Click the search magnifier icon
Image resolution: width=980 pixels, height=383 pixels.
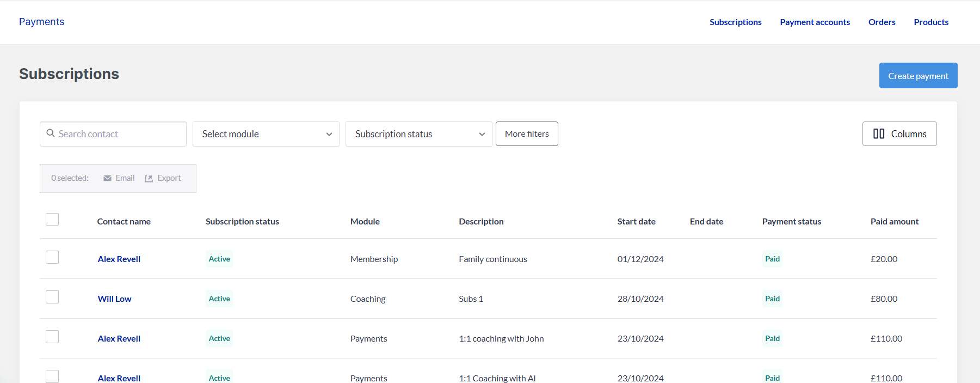point(51,133)
